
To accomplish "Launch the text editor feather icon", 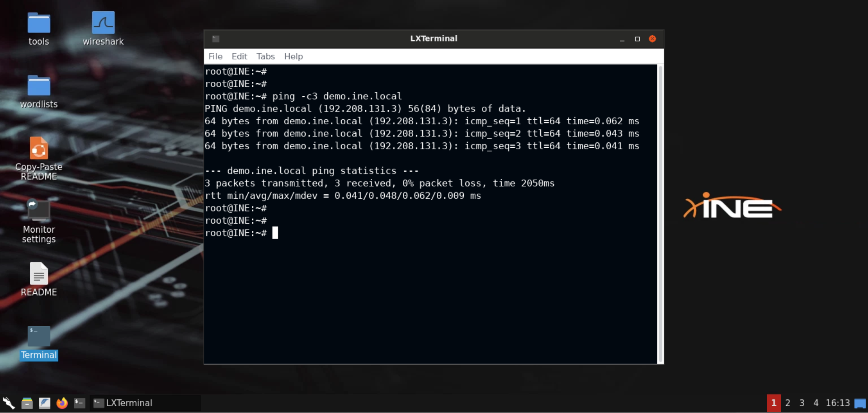I will pyautogui.click(x=44, y=403).
